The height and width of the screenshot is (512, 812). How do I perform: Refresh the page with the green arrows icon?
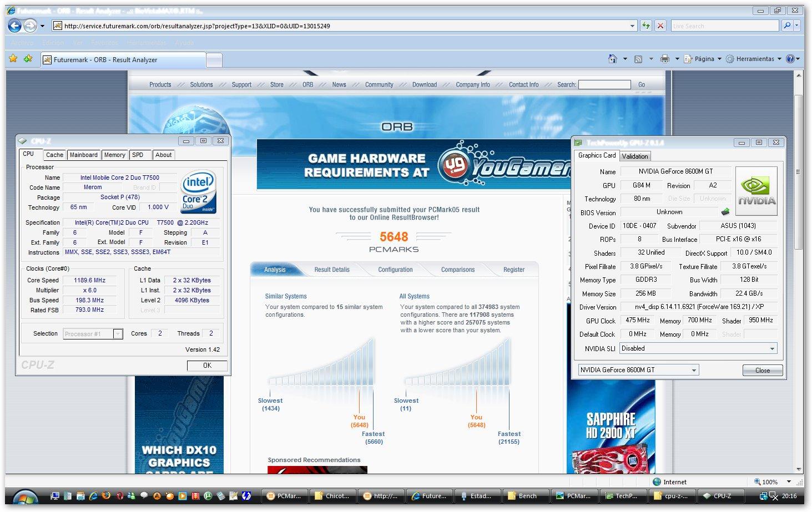pos(645,26)
